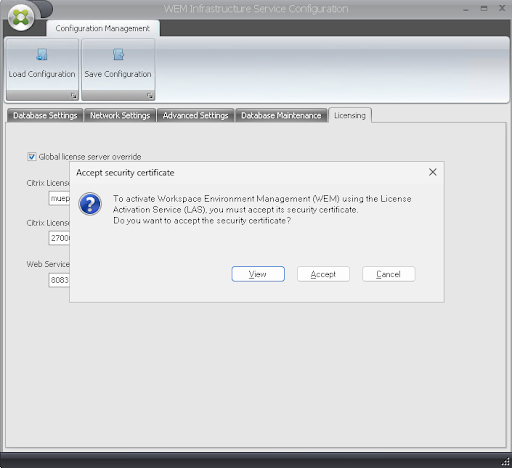512x468 pixels.
Task: Accept the security certificate
Action: [323, 274]
